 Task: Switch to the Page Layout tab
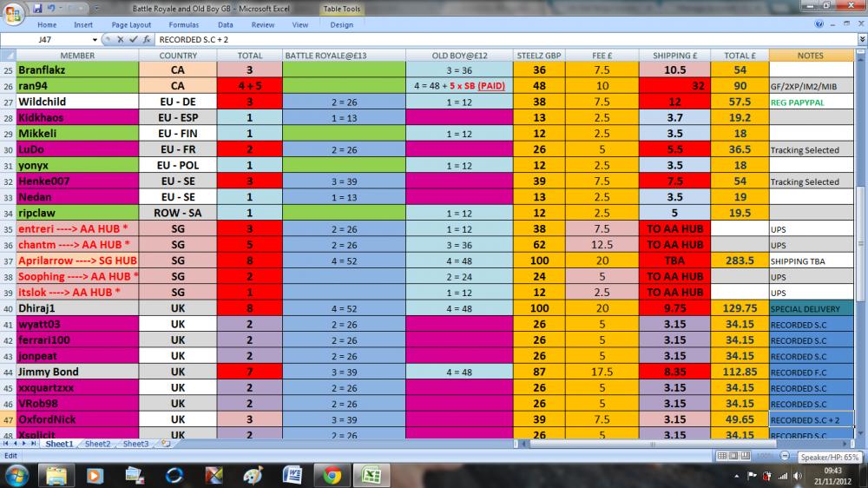point(131,25)
